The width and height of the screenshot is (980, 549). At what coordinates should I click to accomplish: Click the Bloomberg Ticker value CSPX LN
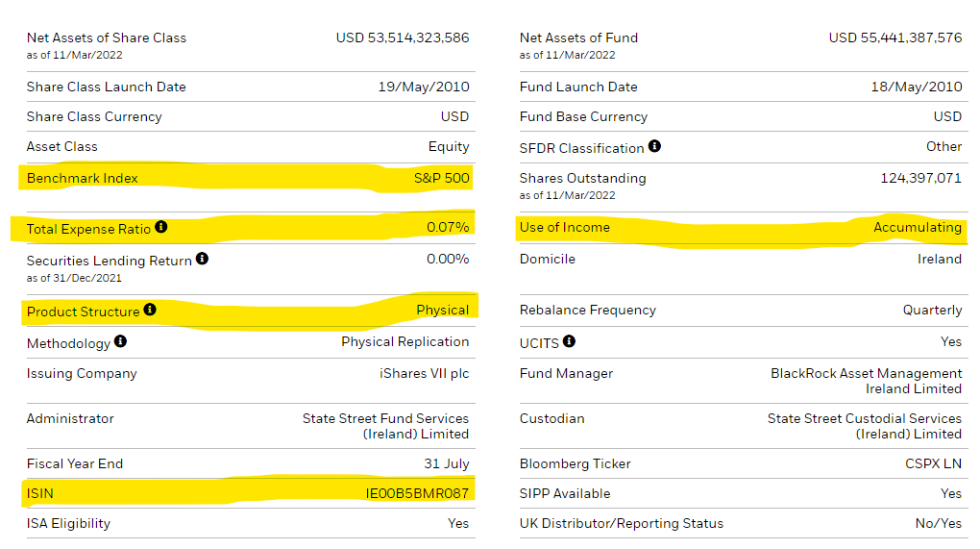coord(933,463)
